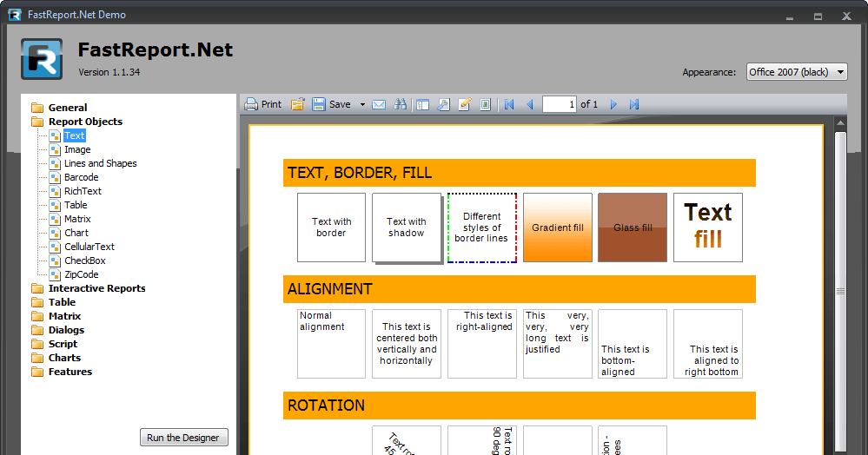Click the Email envelope icon
Image resolution: width=868 pixels, height=455 pixels.
click(379, 104)
